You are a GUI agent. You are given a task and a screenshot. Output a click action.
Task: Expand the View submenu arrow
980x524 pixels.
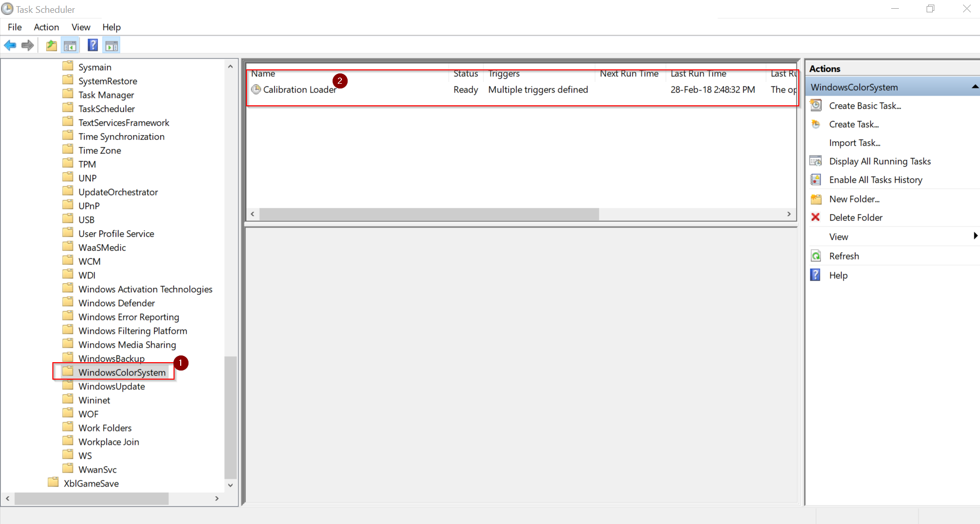pyautogui.click(x=975, y=236)
